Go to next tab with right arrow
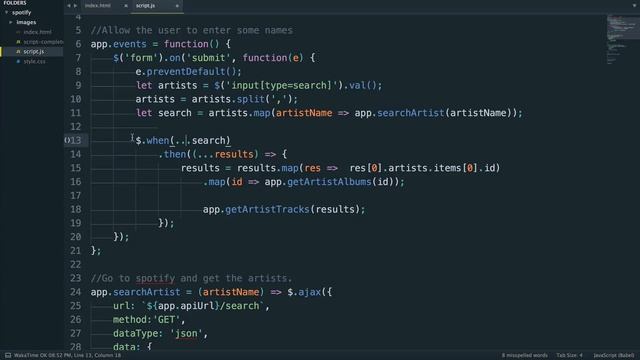This screenshot has height=360, width=640. click(75, 6)
